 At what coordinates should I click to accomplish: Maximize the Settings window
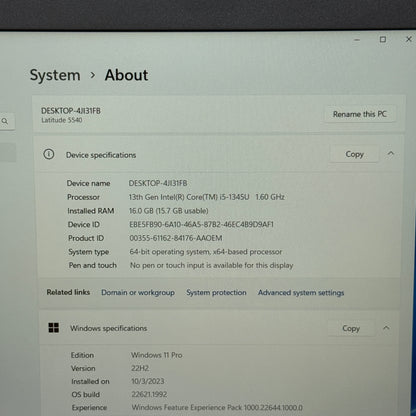tap(383, 39)
